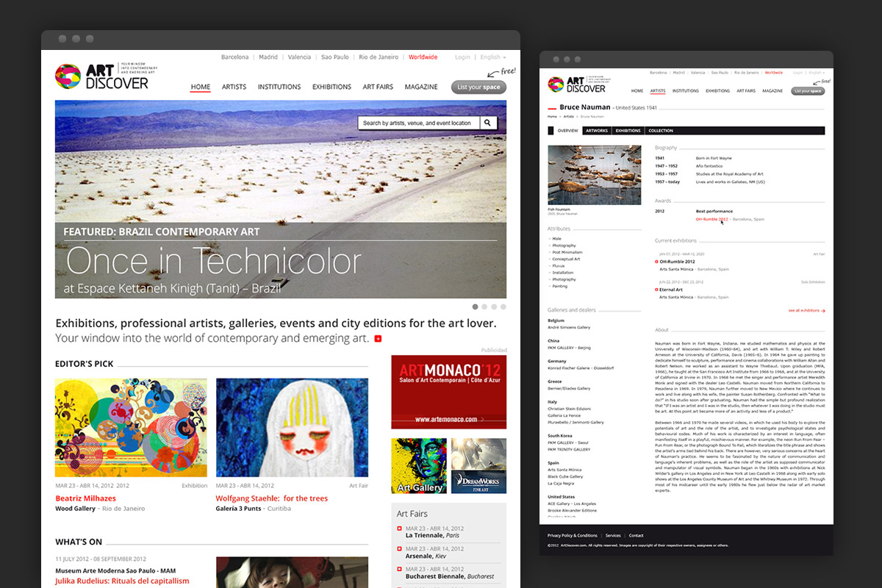The height and width of the screenshot is (588, 882).
Task: Click 'Wolfgang Staehle: for the trees' link
Action: [x=272, y=498]
